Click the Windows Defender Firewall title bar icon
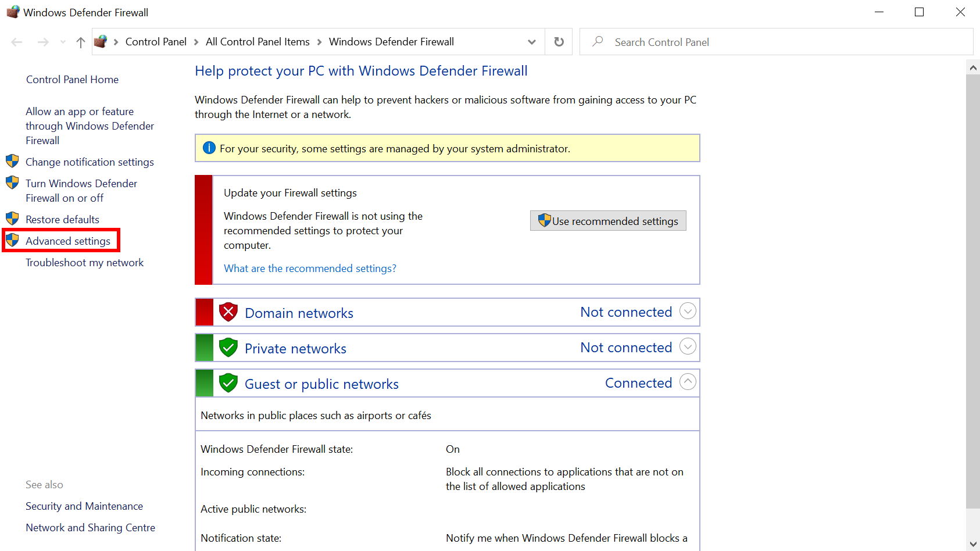This screenshot has height=551, width=980. (x=13, y=12)
